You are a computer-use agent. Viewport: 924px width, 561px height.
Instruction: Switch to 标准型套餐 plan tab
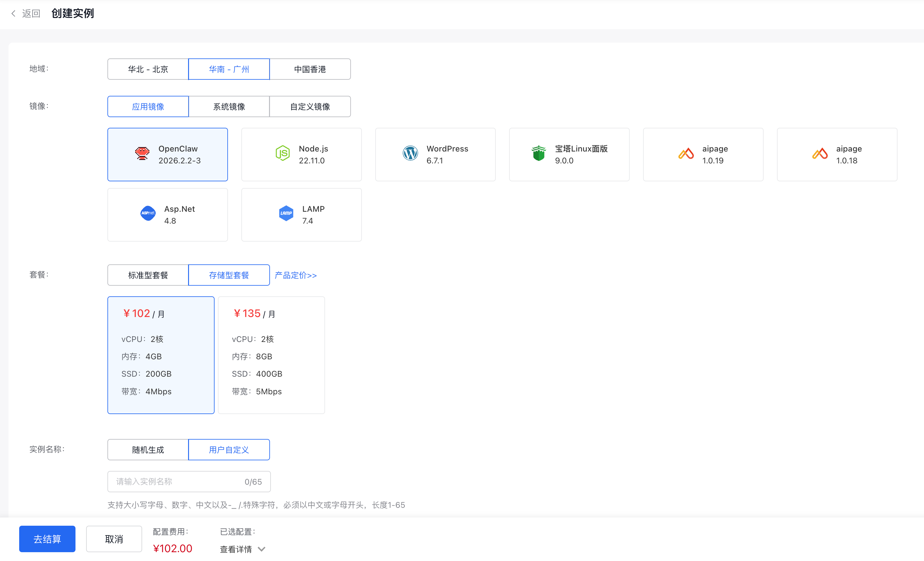148,275
